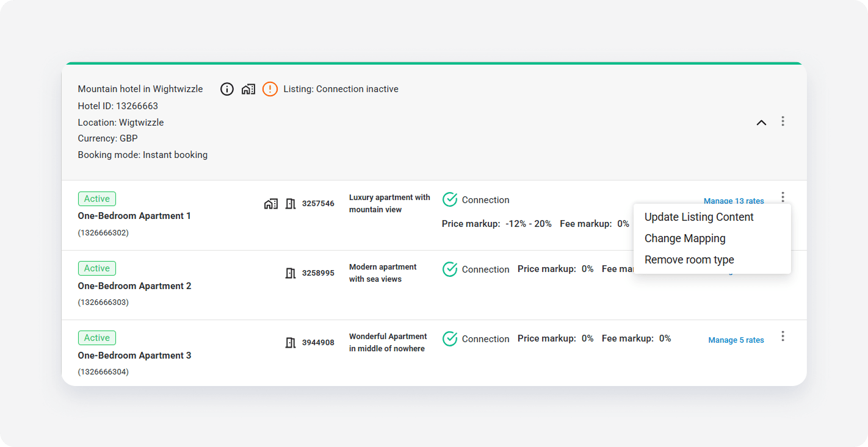Click the info icon beside the hotel name

click(227, 89)
